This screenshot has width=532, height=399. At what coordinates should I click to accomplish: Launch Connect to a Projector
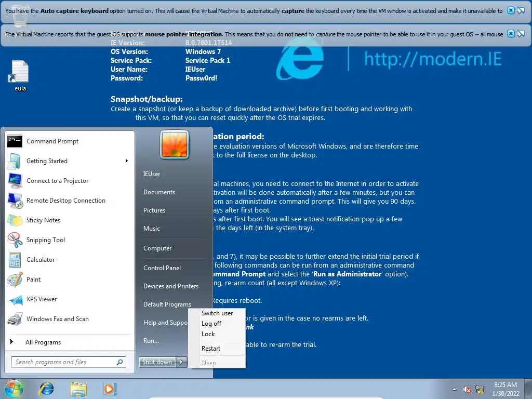[70, 180]
